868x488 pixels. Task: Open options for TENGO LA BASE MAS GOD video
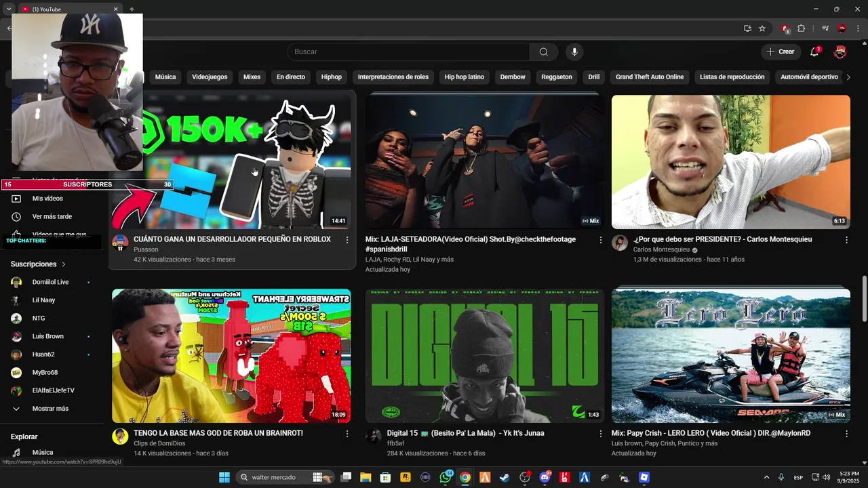tap(347, 434)
